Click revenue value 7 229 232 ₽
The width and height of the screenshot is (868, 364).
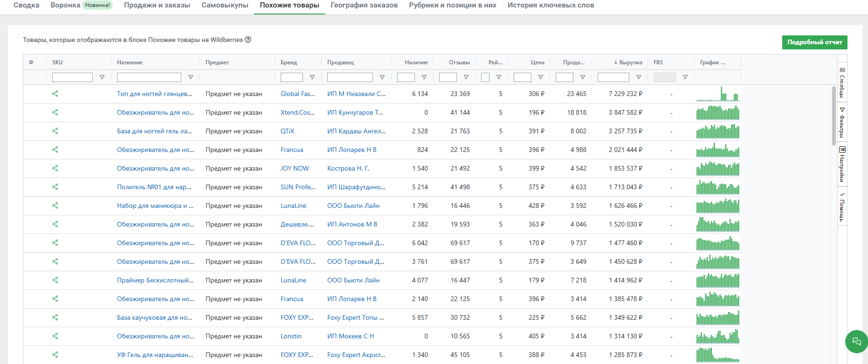tap(626, 94)
